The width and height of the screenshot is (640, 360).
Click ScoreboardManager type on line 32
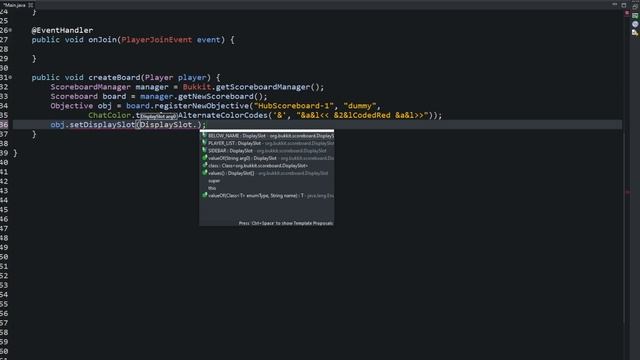(x=91, y=87)
